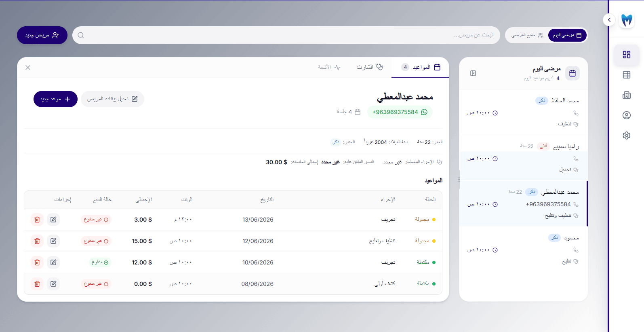Select patient محمد عبدالمعطي in list
Viewport: 644px width, 332px height.
(524, 203)
